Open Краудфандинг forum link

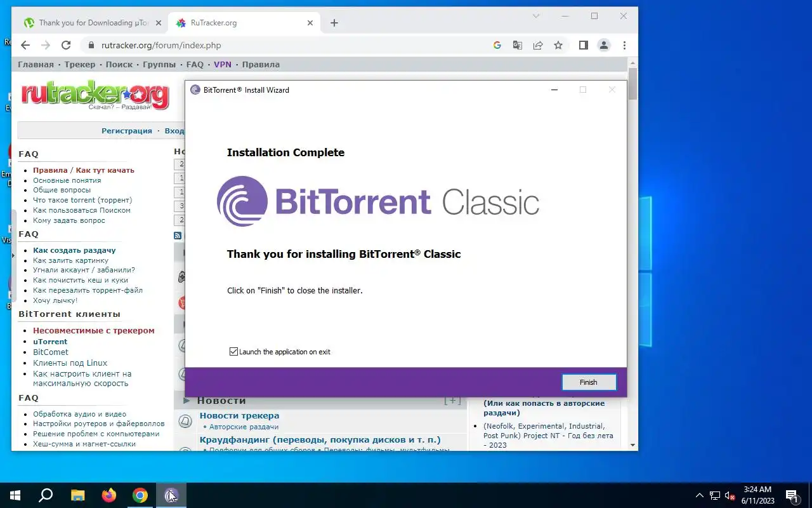click(x=320, y=439)
